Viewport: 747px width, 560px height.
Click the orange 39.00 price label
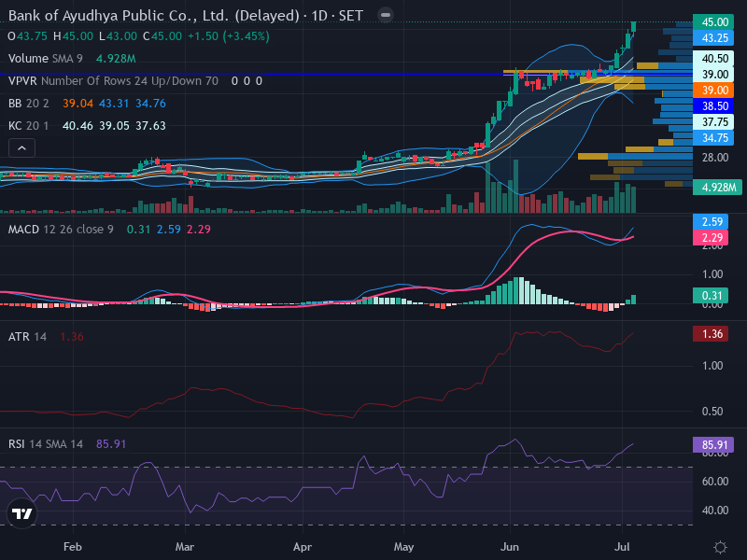713,91
